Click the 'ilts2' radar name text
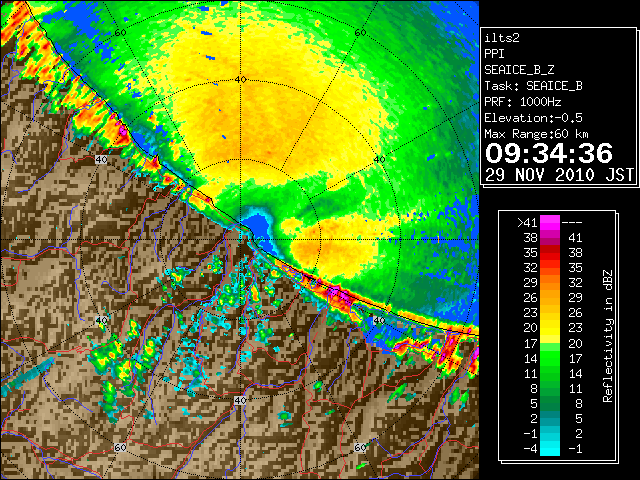 coord(502,38)
